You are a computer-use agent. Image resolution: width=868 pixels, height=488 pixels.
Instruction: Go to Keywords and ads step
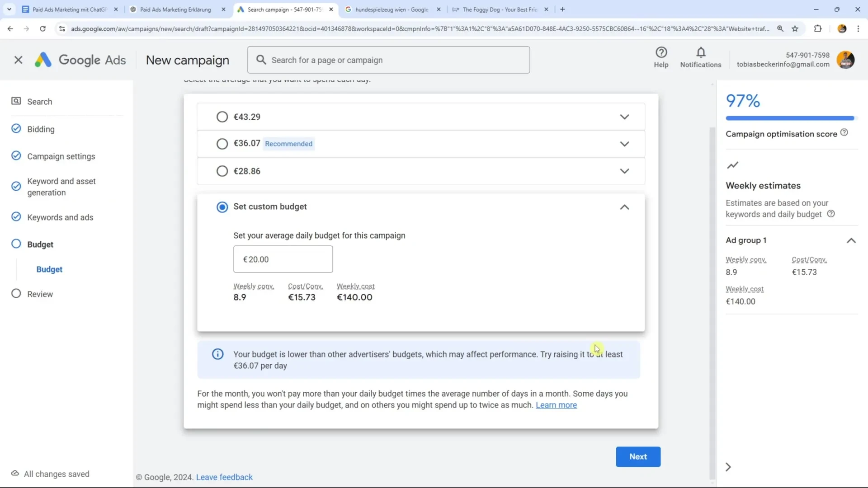pos(60,217)
